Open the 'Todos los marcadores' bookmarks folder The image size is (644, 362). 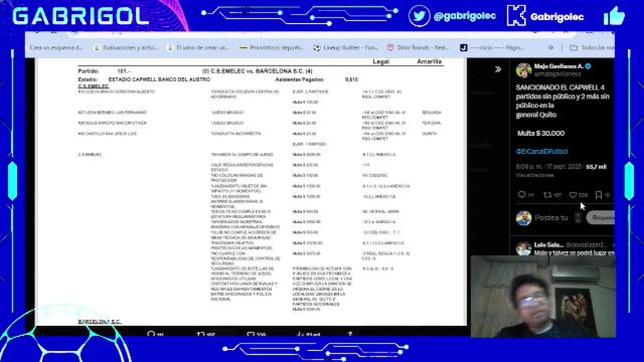pos(592,48)
